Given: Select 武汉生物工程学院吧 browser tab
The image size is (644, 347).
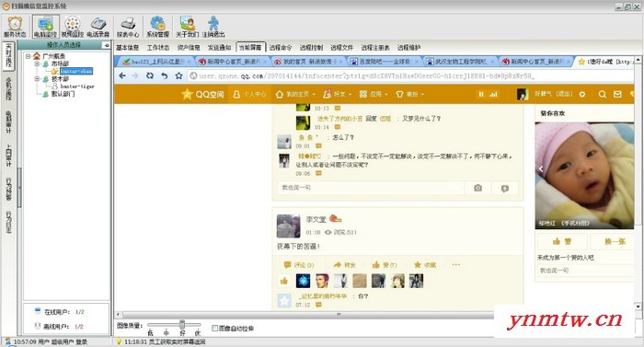Looking at the screenshot, I should 459,62.
